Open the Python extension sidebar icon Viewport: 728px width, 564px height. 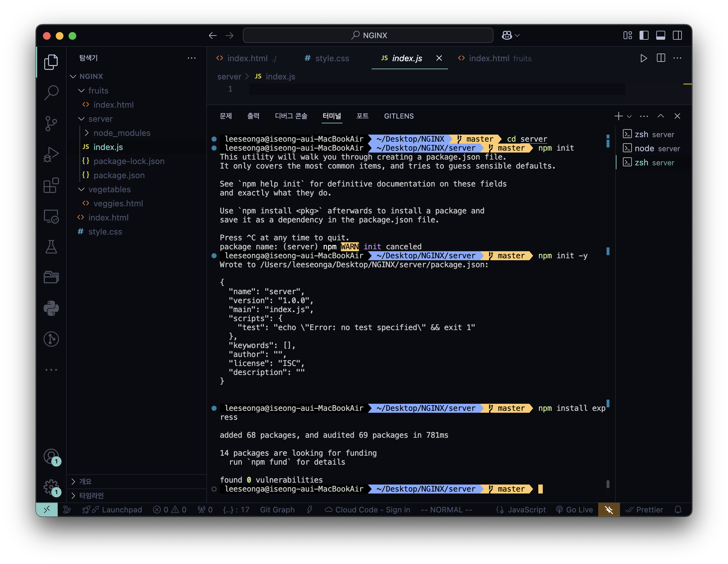[x=51, y=308]
